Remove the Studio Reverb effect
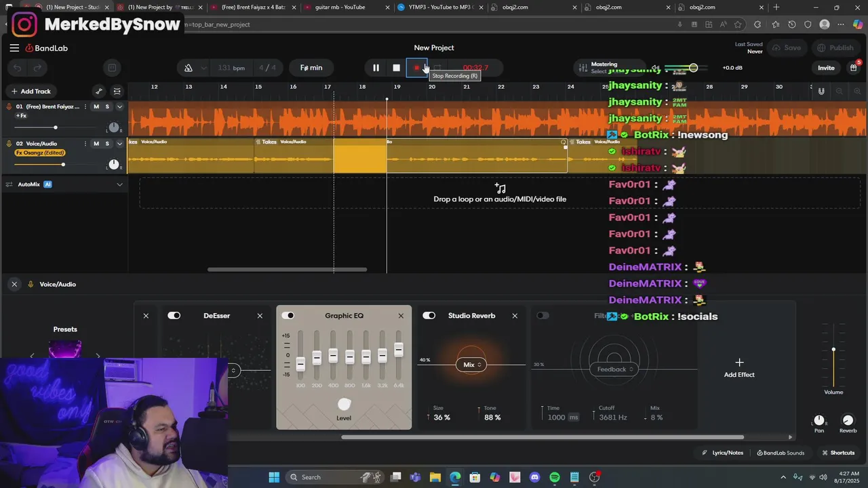This screenshot has height=488, width=868. click(515, 316)
